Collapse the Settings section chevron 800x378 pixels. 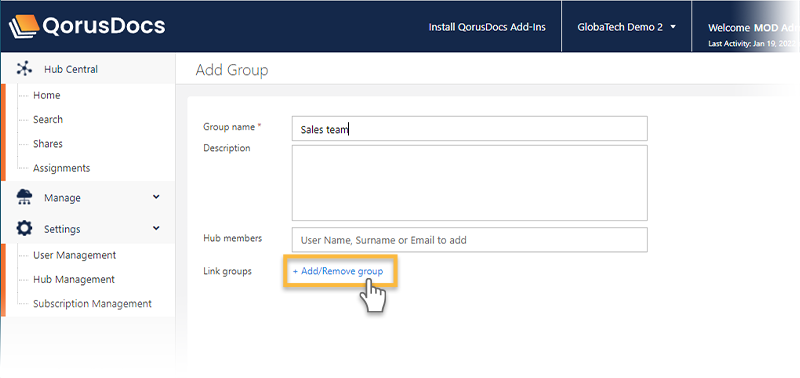tap(156, 228)
